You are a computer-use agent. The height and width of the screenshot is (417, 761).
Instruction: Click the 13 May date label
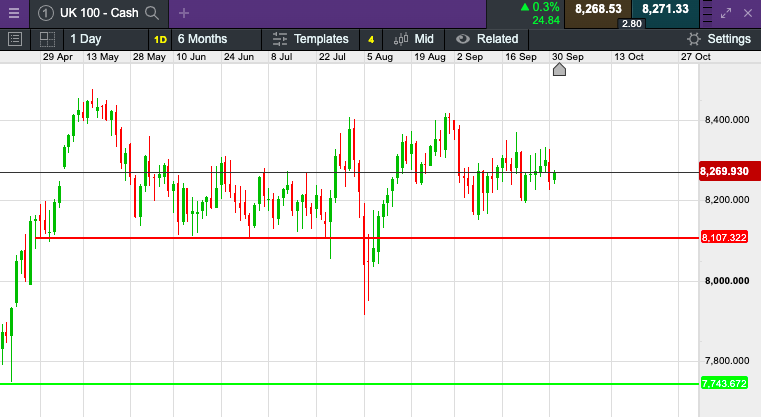pyautogui.click(x=102, y=57)
